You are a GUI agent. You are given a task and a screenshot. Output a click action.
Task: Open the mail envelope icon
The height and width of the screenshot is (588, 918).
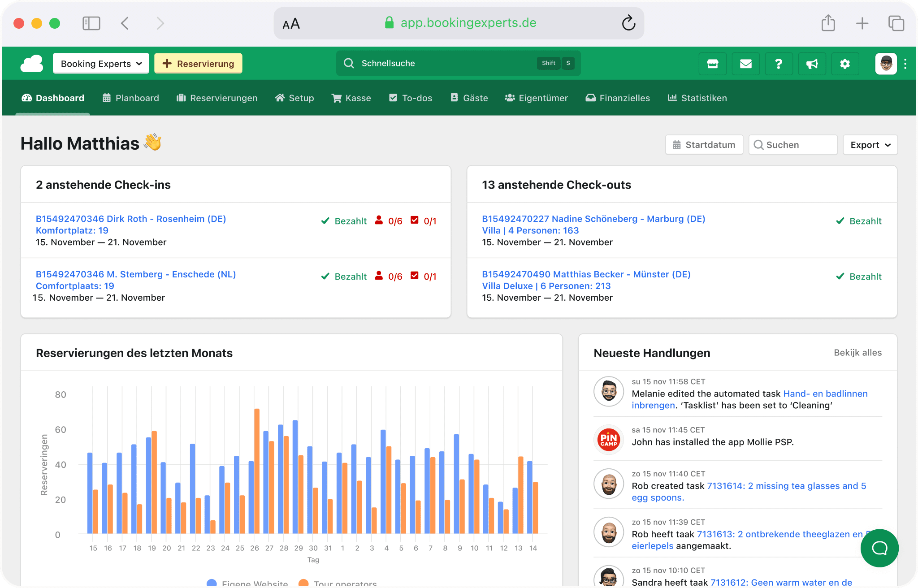point(746,64)
